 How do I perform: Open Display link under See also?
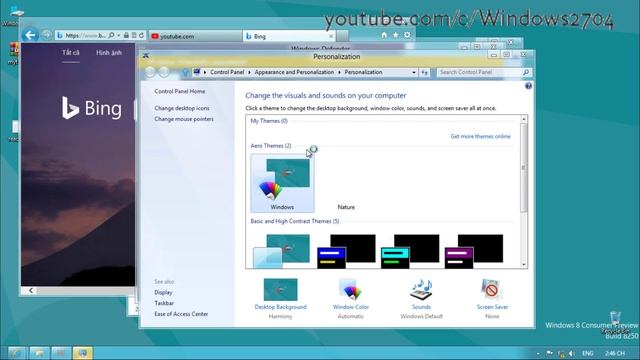pos(163,293)
